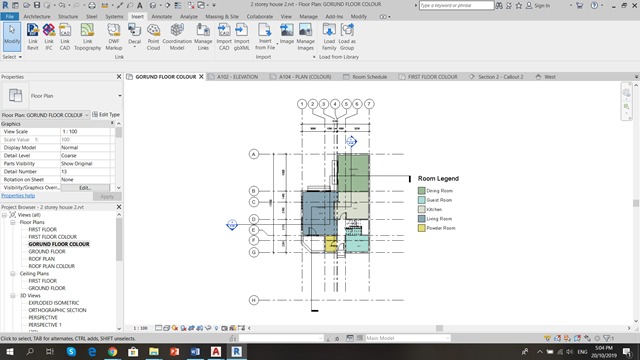
Task: Click Load Family icon
Action: [329, 37]
